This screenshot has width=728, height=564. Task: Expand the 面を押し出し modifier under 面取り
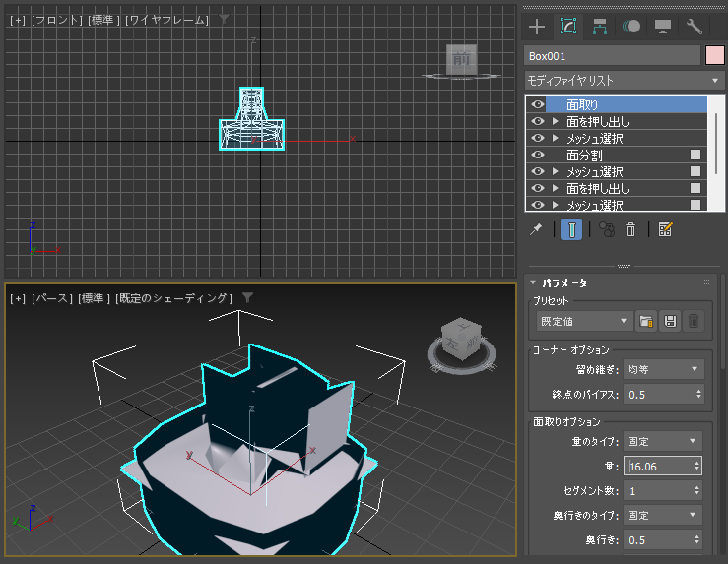(x=555, y=121)
